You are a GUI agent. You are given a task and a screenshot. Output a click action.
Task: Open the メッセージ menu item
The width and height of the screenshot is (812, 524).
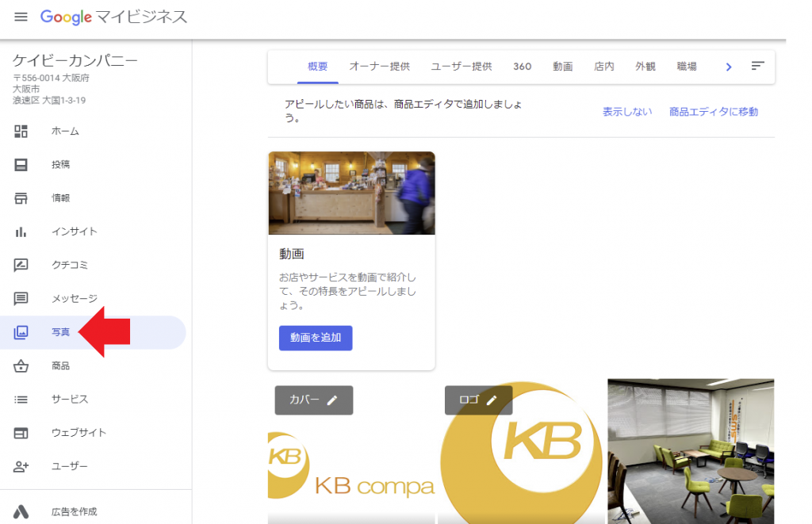pos(94,299)
